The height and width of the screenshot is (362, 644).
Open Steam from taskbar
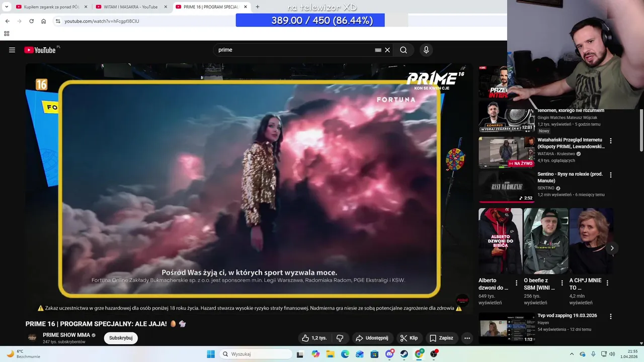tap(404, 354)
